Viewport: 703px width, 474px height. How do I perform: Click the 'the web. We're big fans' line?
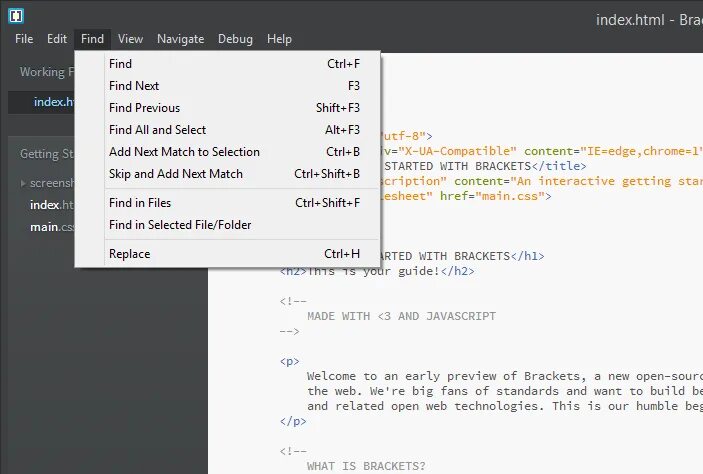point(505,391)
